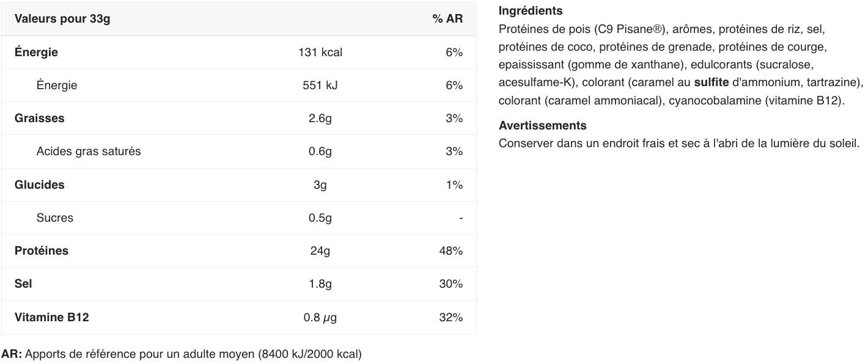Select the bold 'Énergie' row label
Screen dimensions: 868x364
(x=36, y=52)
